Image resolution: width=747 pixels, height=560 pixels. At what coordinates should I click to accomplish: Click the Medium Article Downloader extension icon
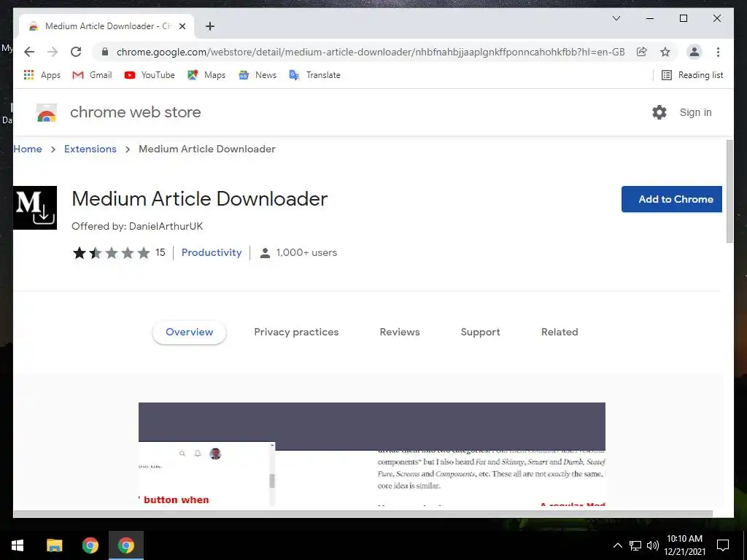click(35, 208)
